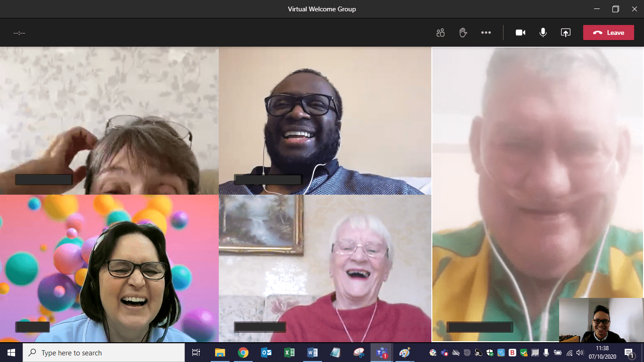Select the laughing man with black glasses video
Screen dimensions: 644x362
pyautogui.click(x=325, y=121)
